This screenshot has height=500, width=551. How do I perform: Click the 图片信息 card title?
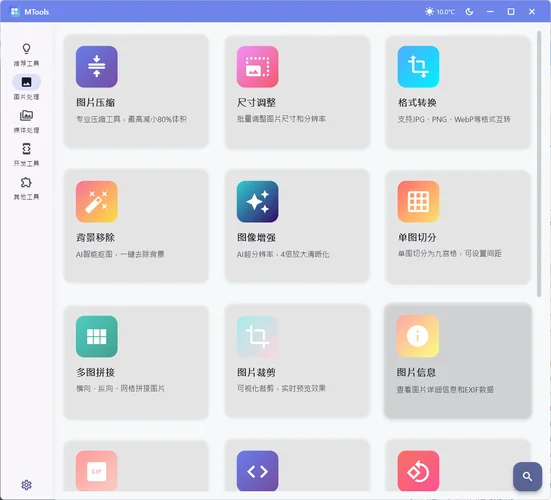click(x=416, y=372)
